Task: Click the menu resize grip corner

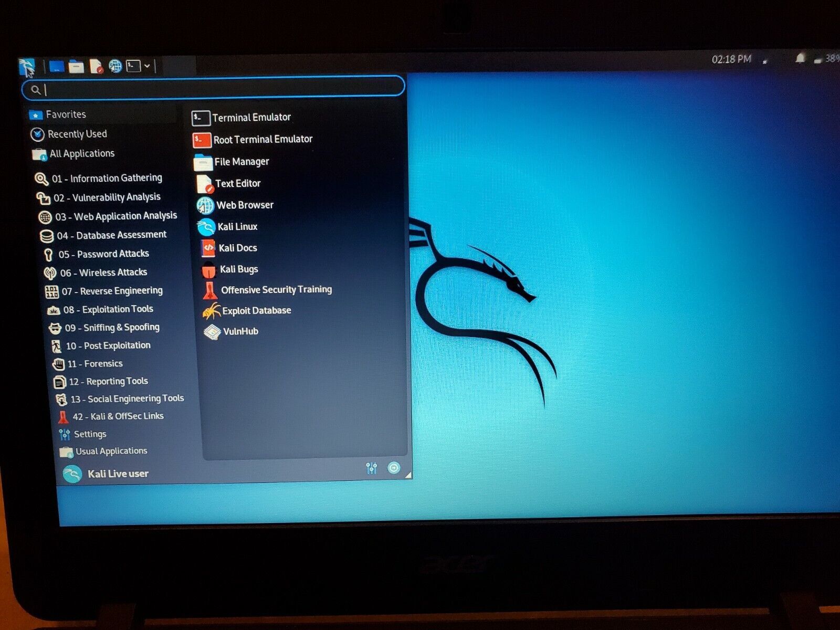Action: [408, 475]
